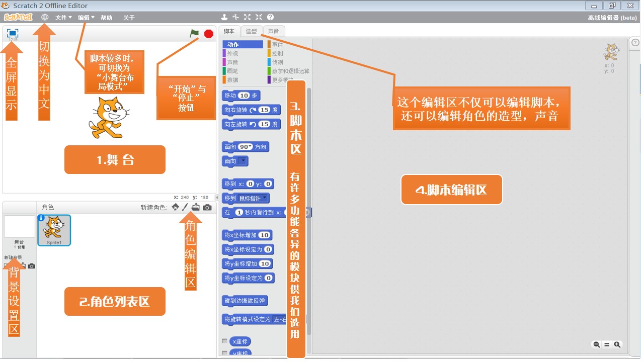Select the 数字和逻辑运算 (Operators) category
644x362 pixels.
(288, 71)
